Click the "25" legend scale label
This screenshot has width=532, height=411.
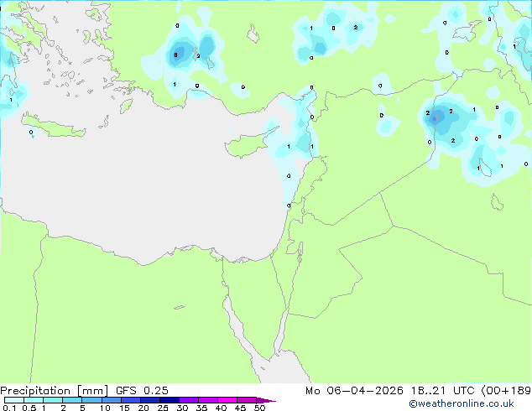163,408
